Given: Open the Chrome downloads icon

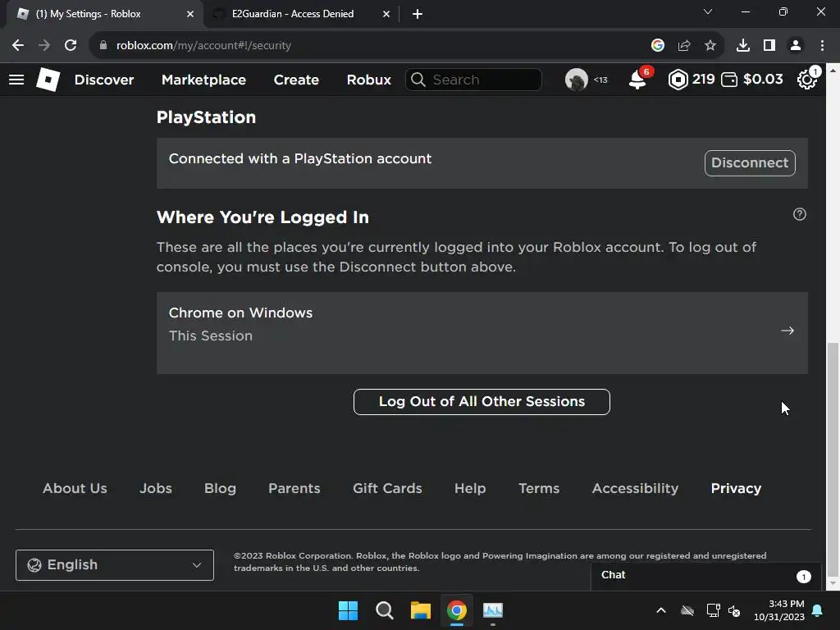Looking at the screenshot, I should 743,46.
